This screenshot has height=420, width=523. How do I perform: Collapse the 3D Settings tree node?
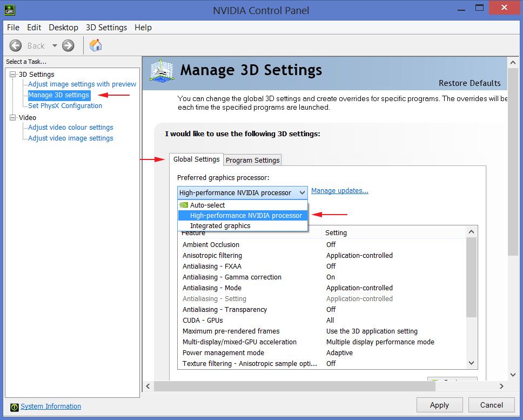coord(12,75)
